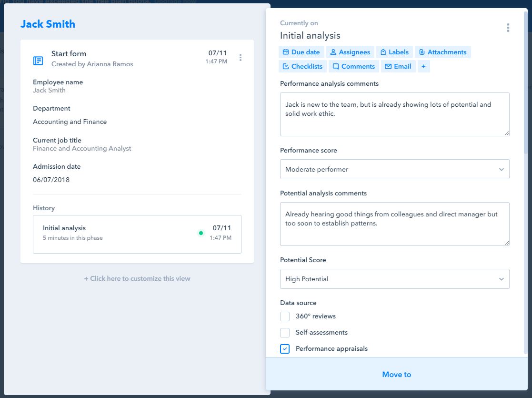
Task: Add Labels to the card
Action: 394,52
